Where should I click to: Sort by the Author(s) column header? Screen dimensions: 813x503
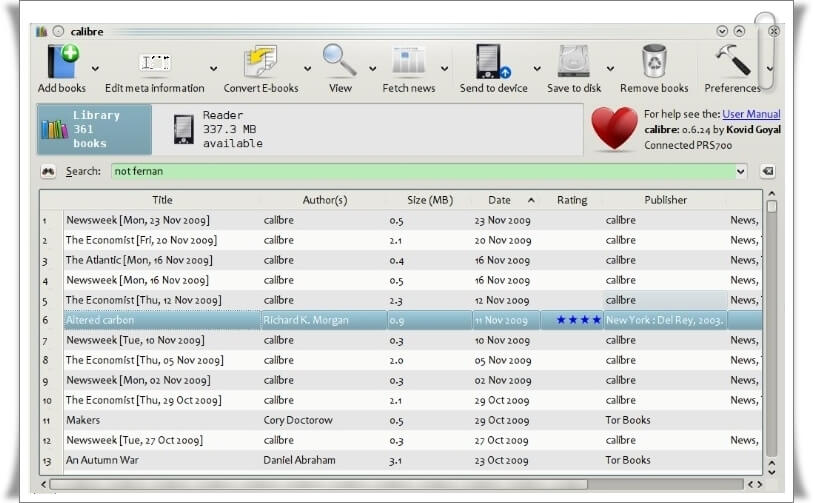click(325, 200)
